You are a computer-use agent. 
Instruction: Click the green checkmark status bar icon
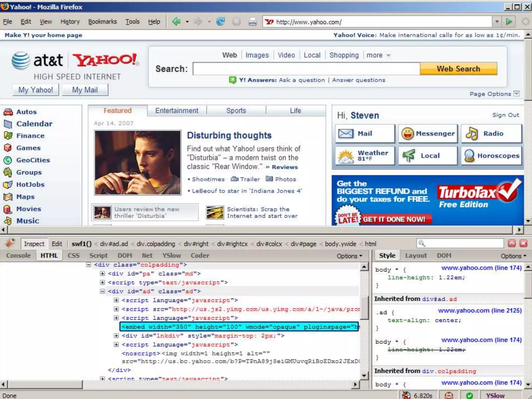[x=469, y=395]
